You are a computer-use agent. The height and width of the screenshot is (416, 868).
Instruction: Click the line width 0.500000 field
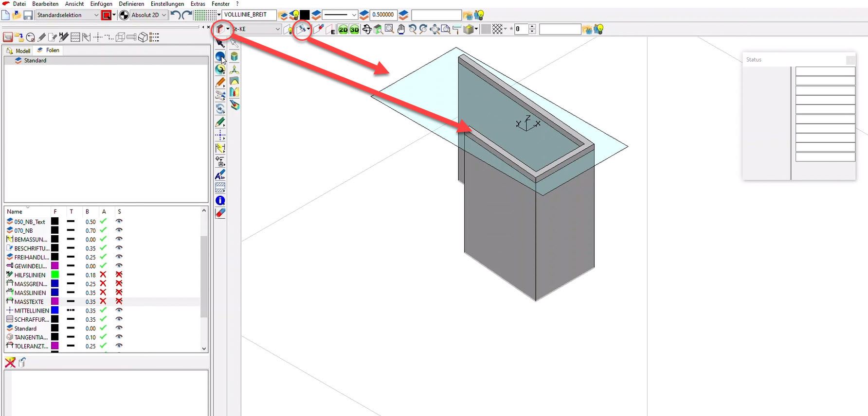pos(383,15)
